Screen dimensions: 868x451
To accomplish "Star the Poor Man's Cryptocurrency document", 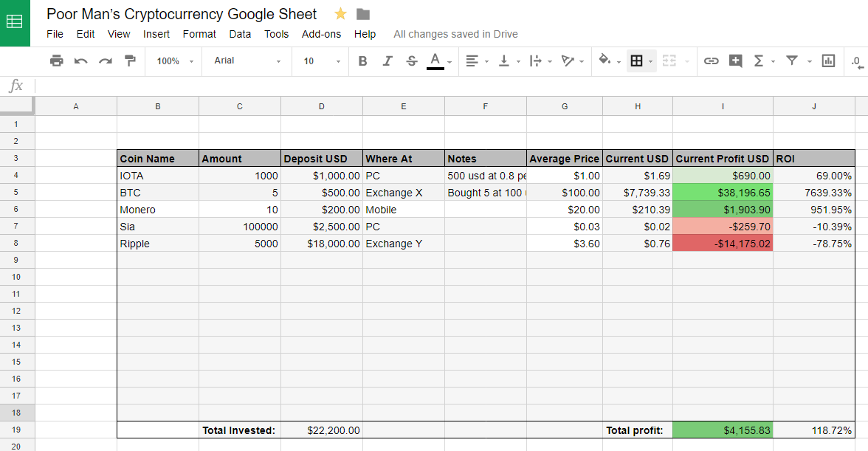I will click(x=340, y=14).
